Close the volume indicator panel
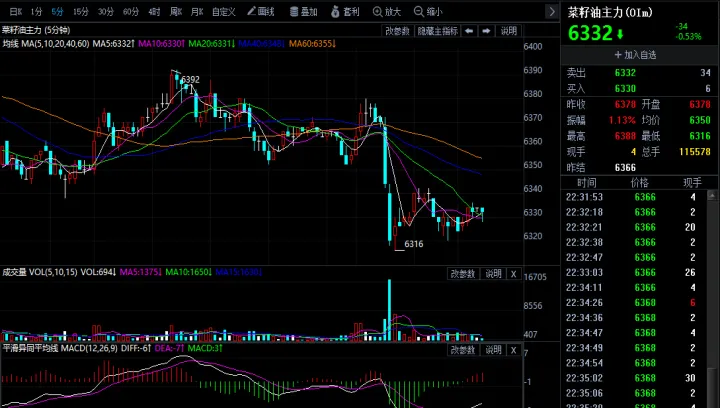720x408 pixels. point(514,273)
